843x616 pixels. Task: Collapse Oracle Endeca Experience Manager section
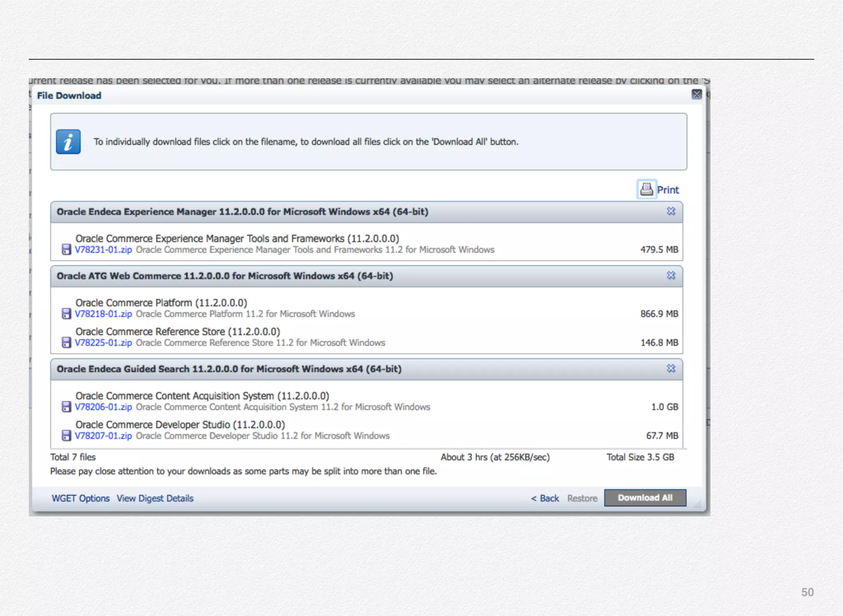pyautogui.click(x=671, y=211)
